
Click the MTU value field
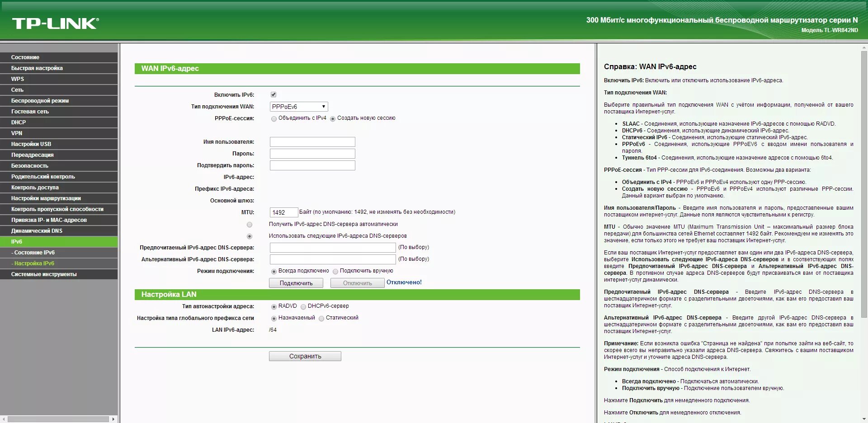coord(284,212)
